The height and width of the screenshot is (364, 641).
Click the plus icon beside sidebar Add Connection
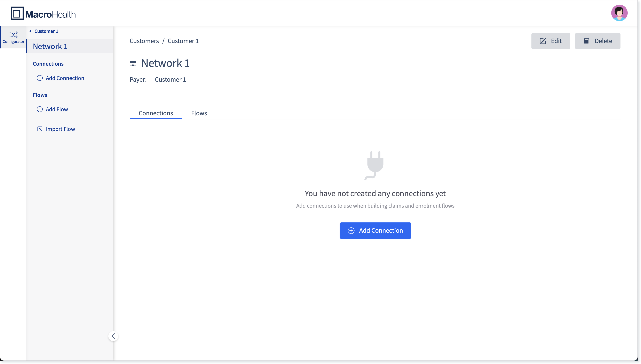click(x=40, y=78)
